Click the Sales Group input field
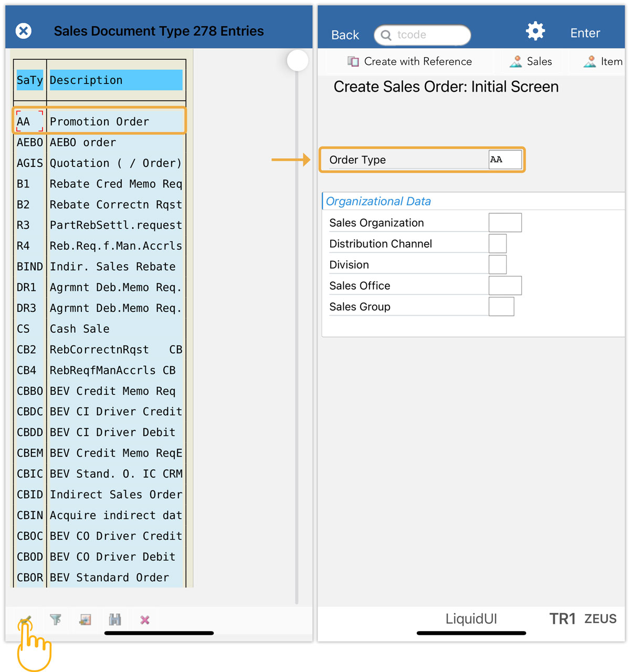This screenshot has width=630, height=672. click(x=501, y=307)
